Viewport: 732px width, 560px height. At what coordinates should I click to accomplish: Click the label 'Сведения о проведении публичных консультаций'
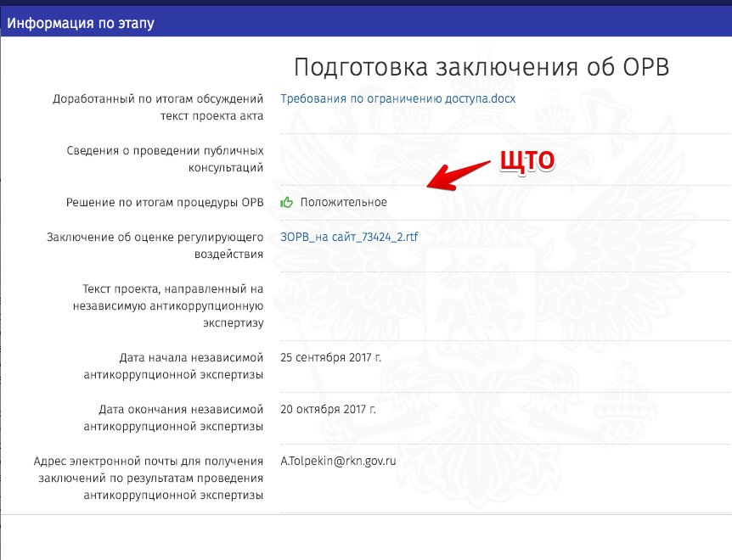(165, 159)
